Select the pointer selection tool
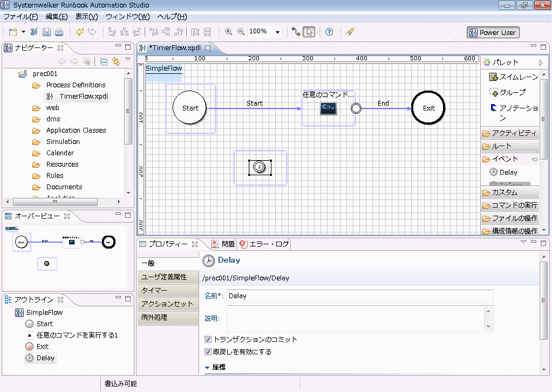This screenshot has width=552, height=392. coord(309,32)
